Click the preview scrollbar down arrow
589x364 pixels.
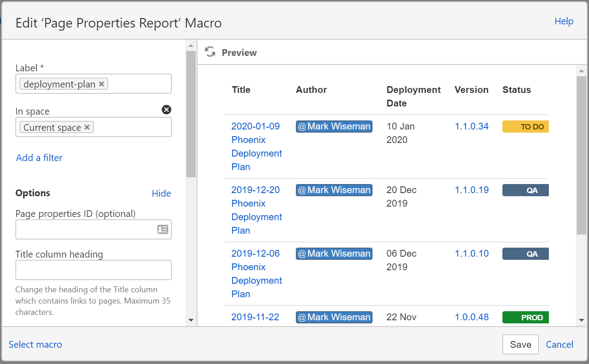pos(581,320)
